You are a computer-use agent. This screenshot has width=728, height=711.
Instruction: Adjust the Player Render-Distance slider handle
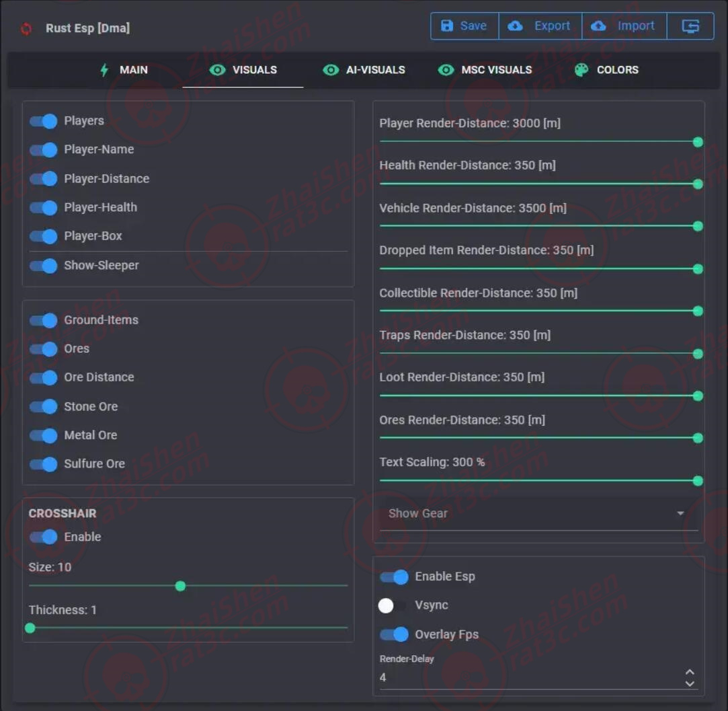click(x=697, y=142)
